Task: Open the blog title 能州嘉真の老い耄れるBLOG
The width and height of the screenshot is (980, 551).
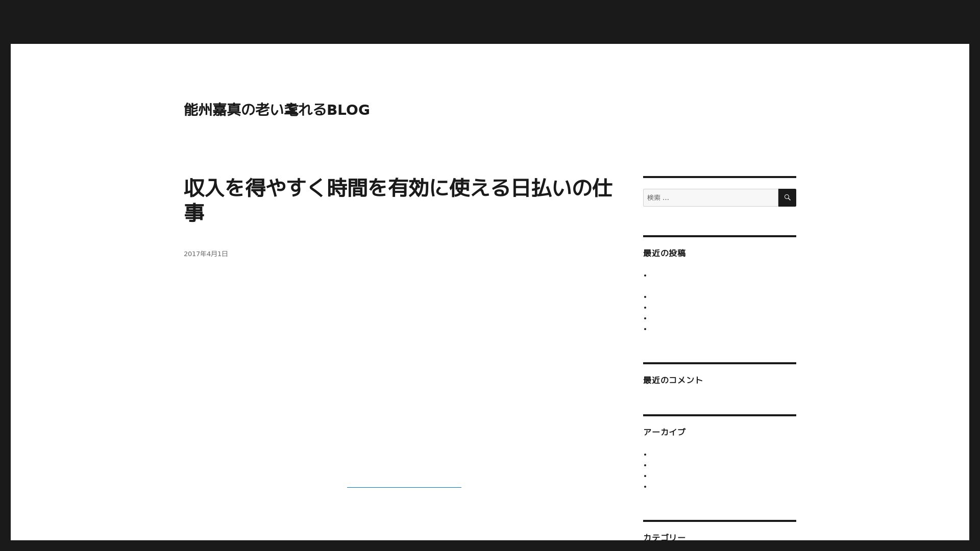Action: 276,110
